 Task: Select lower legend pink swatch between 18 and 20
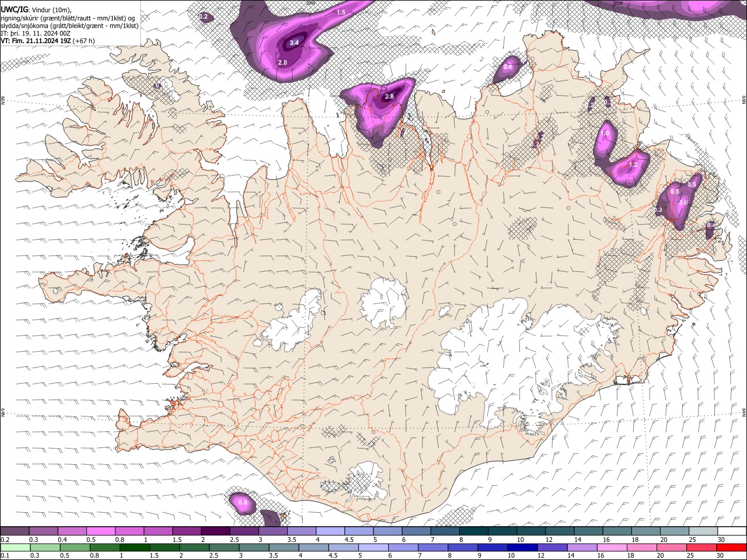click(x=642, y=547)
